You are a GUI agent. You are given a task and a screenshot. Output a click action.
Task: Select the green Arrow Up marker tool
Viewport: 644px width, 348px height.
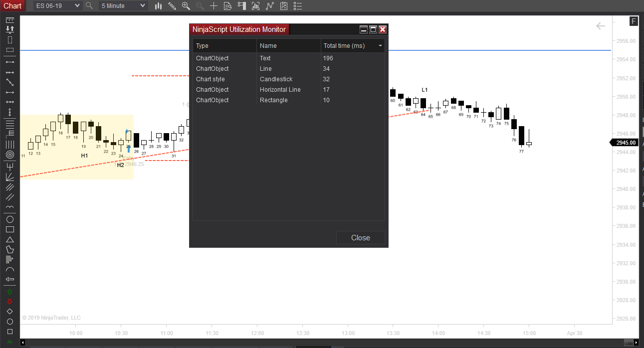(9, 291)
